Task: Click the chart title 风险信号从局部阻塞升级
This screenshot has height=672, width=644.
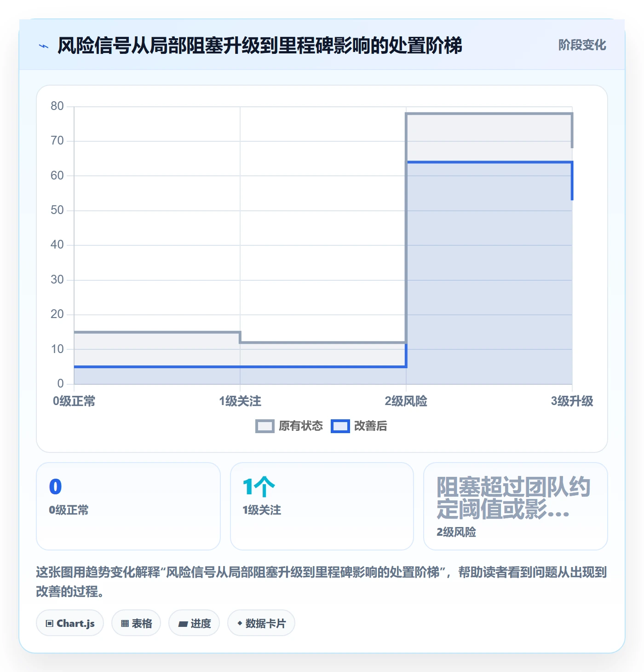Action: coord(260,46)
